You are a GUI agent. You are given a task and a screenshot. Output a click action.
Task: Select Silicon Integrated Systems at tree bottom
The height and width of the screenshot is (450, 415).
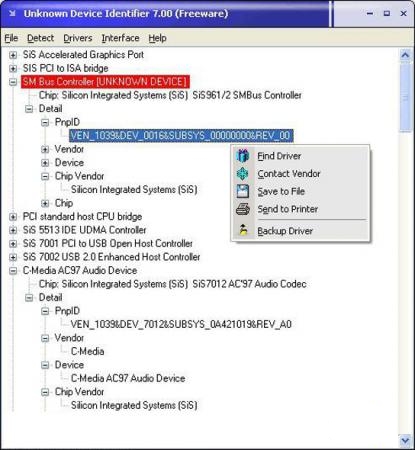(134, 405)
